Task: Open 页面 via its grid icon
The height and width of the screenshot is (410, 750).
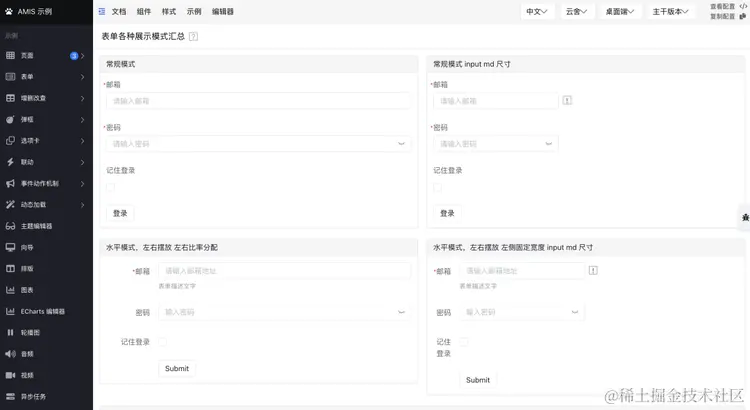Action: (11, 55)
